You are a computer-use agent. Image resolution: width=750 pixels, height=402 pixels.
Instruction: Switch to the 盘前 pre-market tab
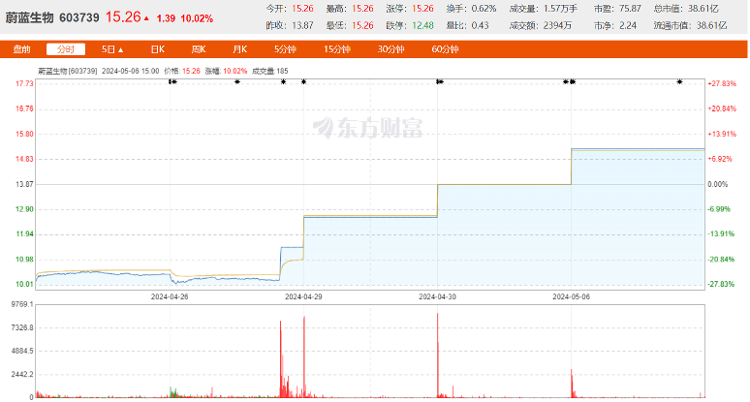point(22,49)
